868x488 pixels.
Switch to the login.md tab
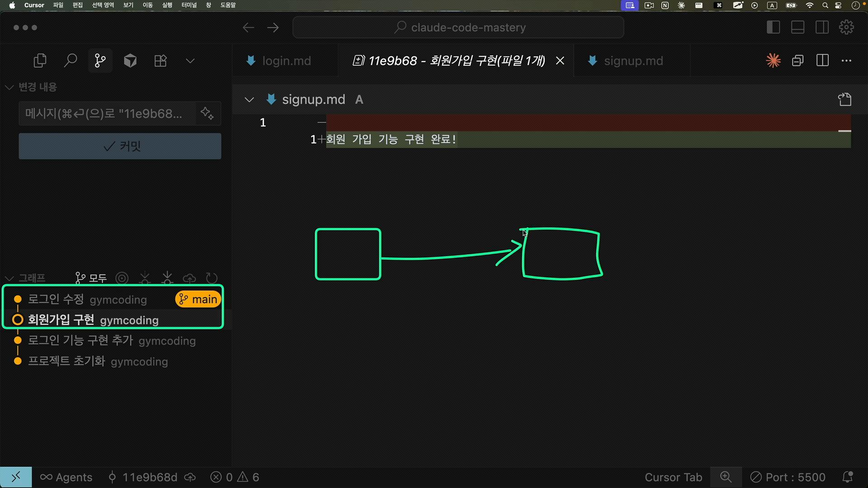pyautogui.click(x=286, y=61)
